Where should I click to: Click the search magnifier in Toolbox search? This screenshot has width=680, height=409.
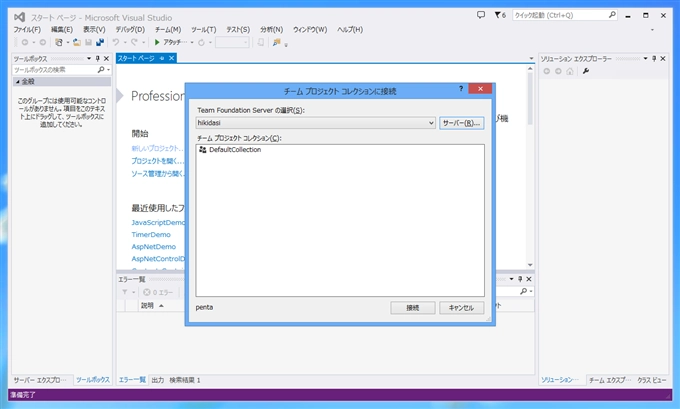[x=101, y=69]
